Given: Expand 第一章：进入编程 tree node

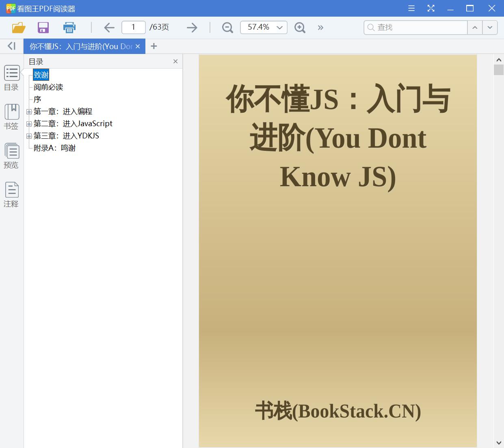Looking at the screenshot, I should coord(29,112).
